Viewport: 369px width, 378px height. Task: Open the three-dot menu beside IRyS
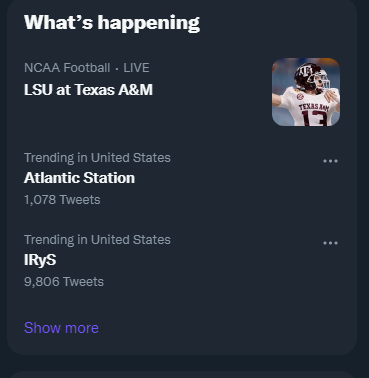(x=330, y=243)
